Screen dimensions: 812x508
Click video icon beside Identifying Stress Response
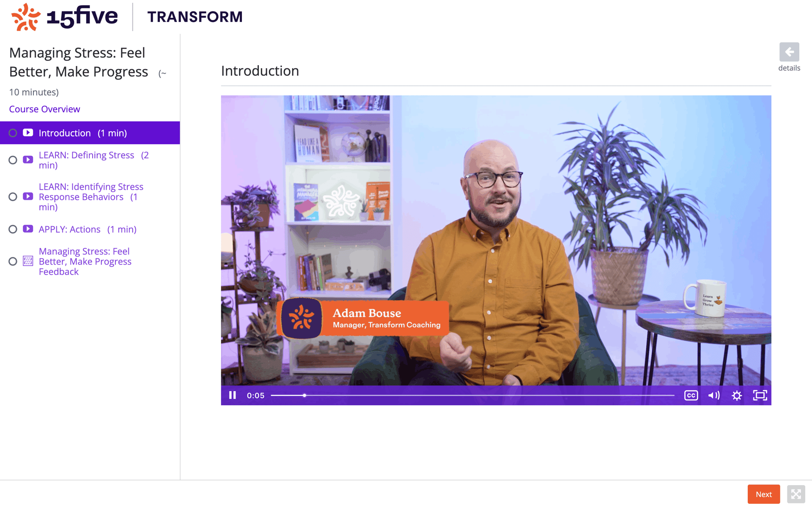coord(28,196)
